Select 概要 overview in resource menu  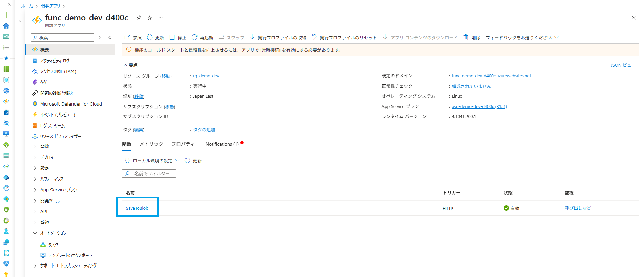point(70,50)
